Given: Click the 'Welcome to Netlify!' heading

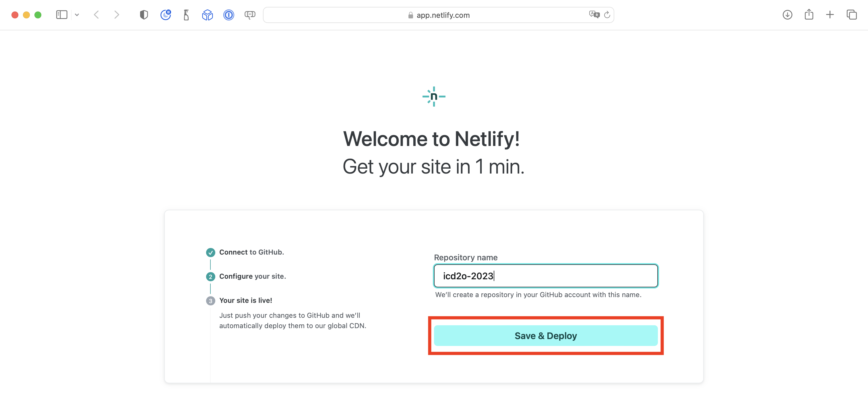Looking at the screenshot, I should pyautogui.click(x=432, y=139).
